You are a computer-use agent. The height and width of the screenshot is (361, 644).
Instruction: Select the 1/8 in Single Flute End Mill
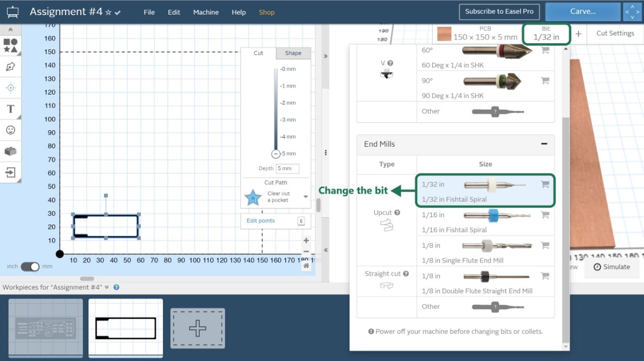pos(486,251)
